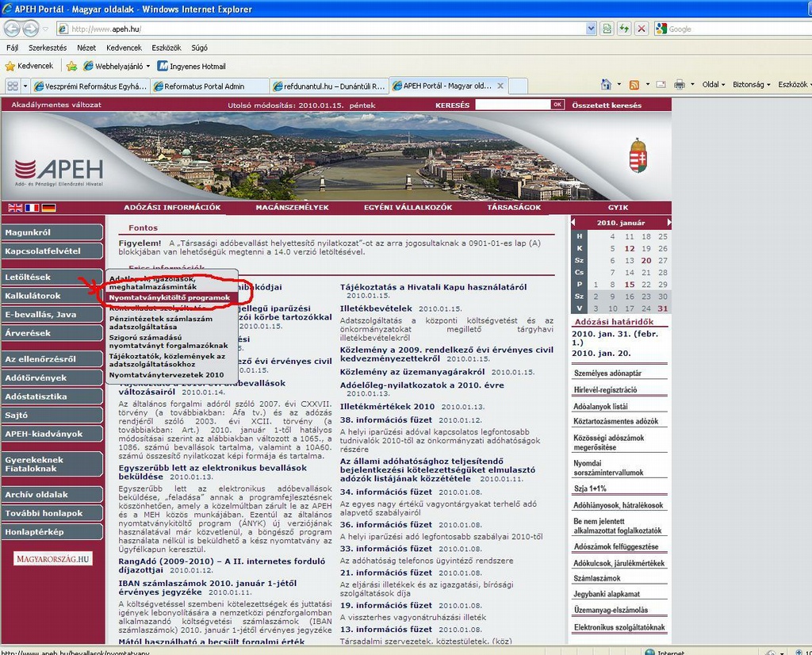Click the browser Forward arrow button

31,29
